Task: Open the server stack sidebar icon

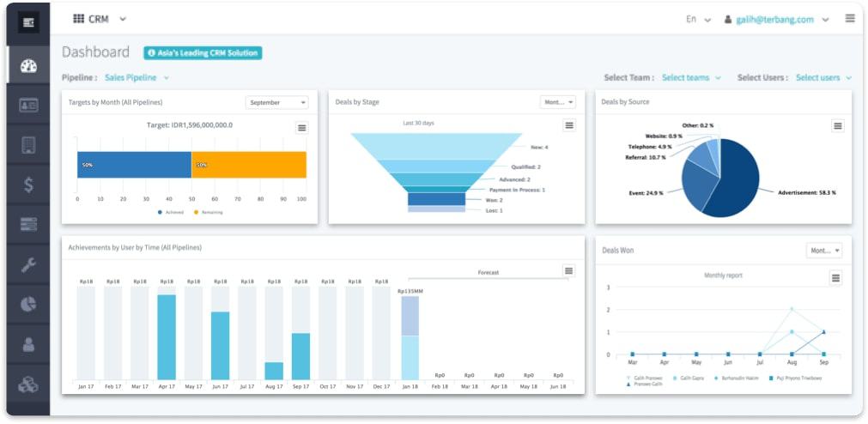Action: 28,224
